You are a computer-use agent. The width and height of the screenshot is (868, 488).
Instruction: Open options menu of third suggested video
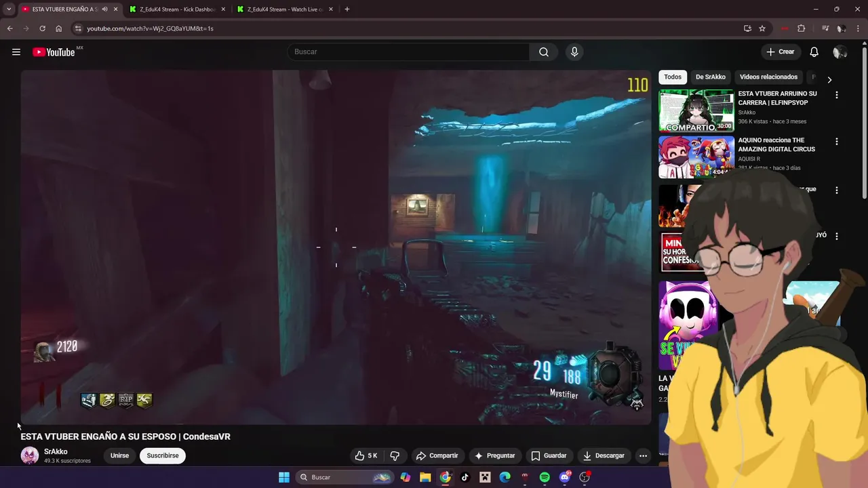[x=836, y=190]
